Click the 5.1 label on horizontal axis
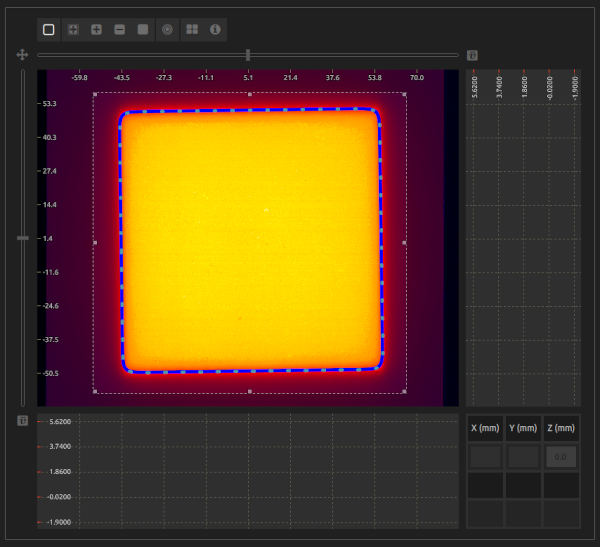This screenshot has width=600, height=547. pyautogui.click(x=248, y=78)
